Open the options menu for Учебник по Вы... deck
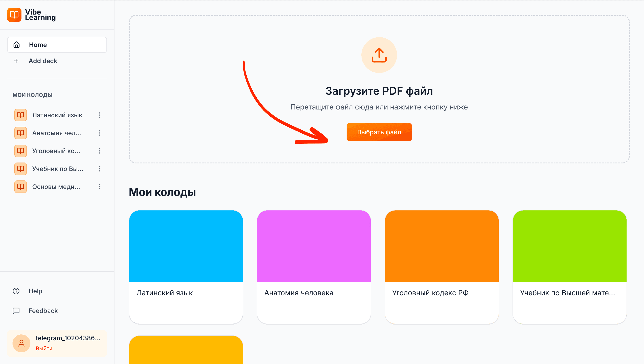 (x=100, y=169)
